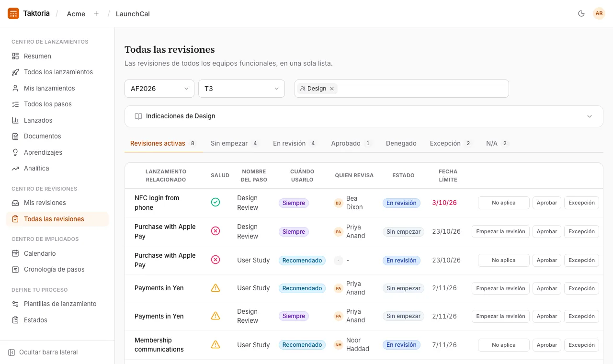This screenshot has height=364, width=613.
Task: Click Aprobar for NFC login row
Action: pos(547,203)
